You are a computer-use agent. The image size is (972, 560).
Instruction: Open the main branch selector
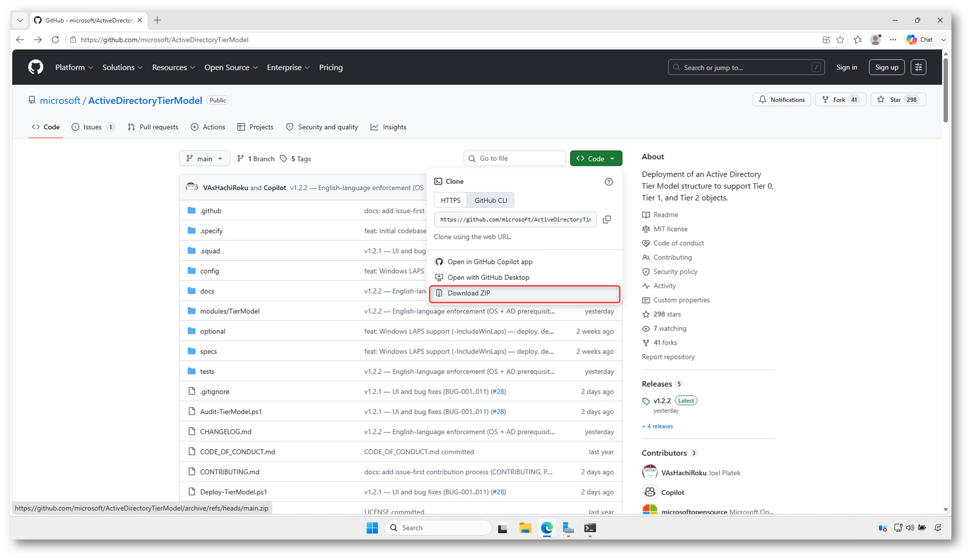coord(204,159)
